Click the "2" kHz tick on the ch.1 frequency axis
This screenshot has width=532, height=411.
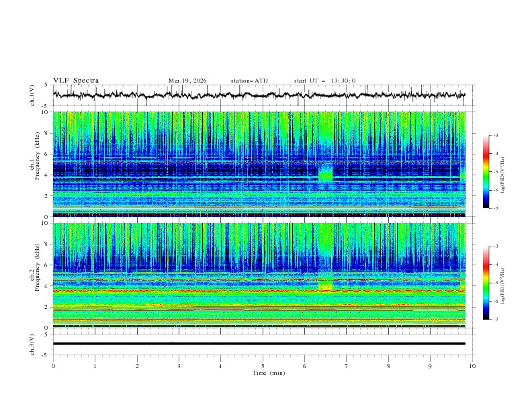pyautogui.click(x=46, y=196)
